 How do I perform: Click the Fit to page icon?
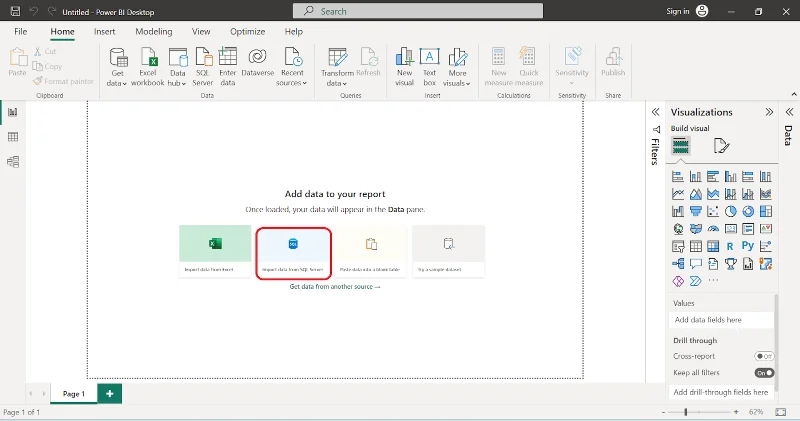(x=781, y=412)
